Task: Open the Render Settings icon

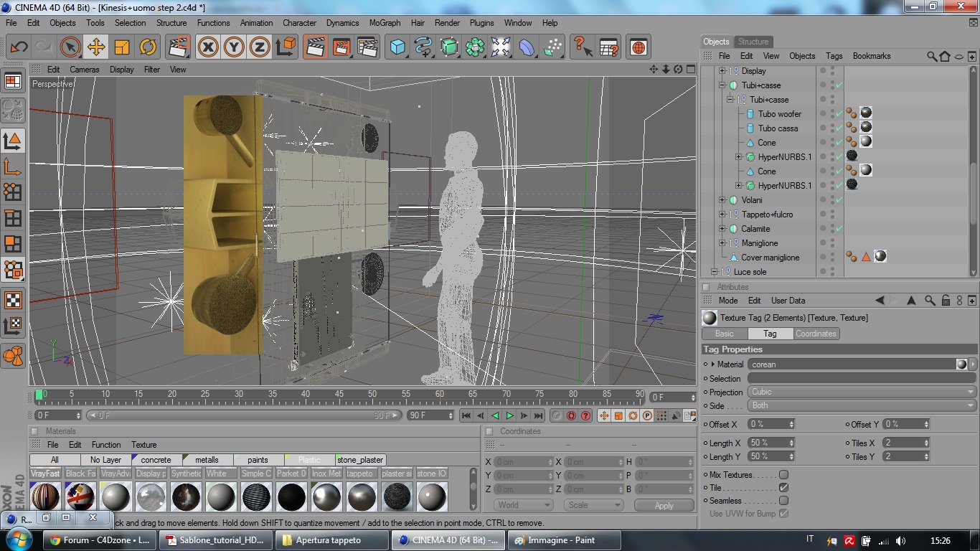Action: pyautogui.click(x=367, y=47)
